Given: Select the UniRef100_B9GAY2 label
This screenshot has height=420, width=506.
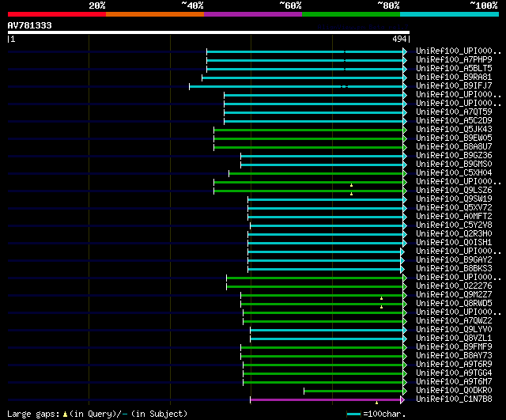Looking at the screenshot, I should [454, 260].
